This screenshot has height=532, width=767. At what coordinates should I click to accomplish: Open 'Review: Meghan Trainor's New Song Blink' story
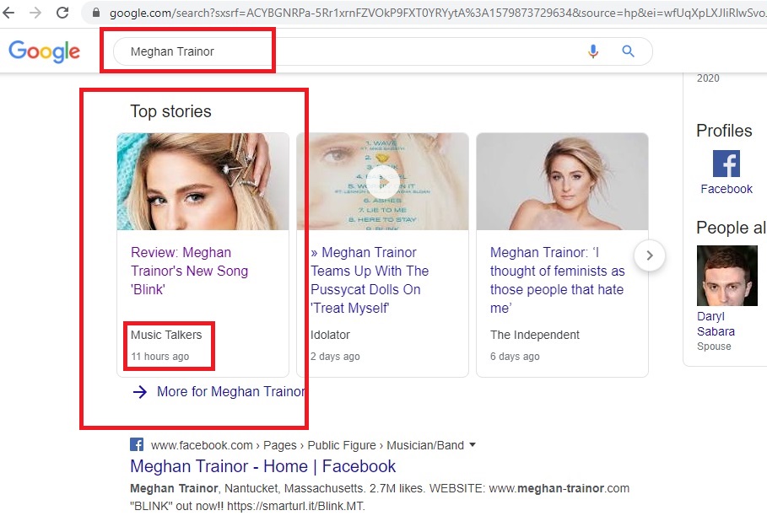(189, 271)
